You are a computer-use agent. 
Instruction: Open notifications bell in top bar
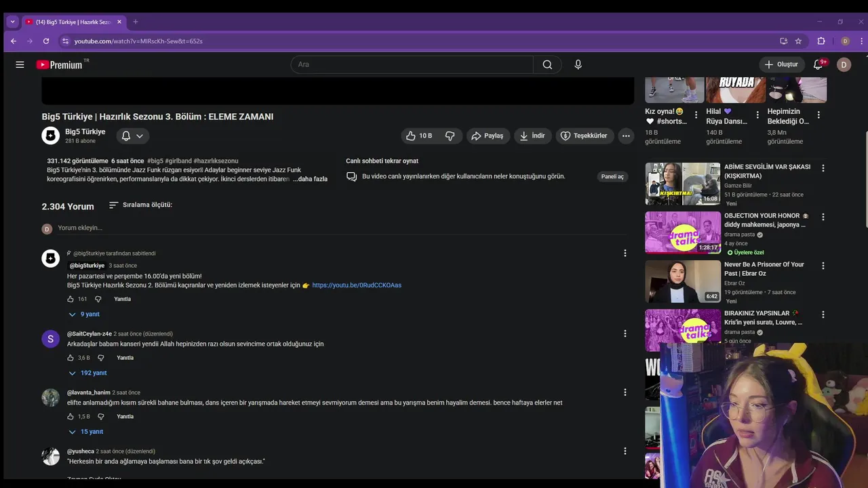(818, 64)
